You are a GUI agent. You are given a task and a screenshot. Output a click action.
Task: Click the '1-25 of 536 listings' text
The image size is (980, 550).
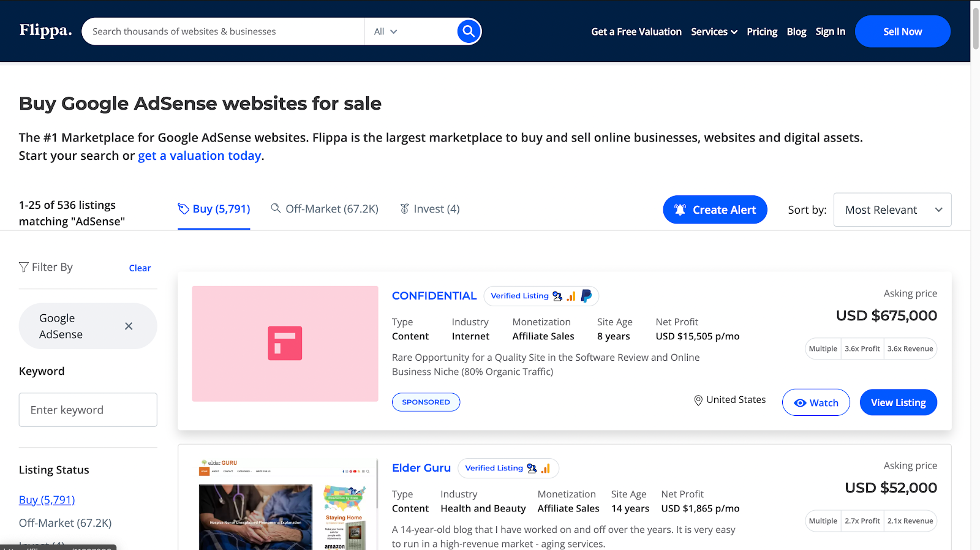(x=67, y=205)
